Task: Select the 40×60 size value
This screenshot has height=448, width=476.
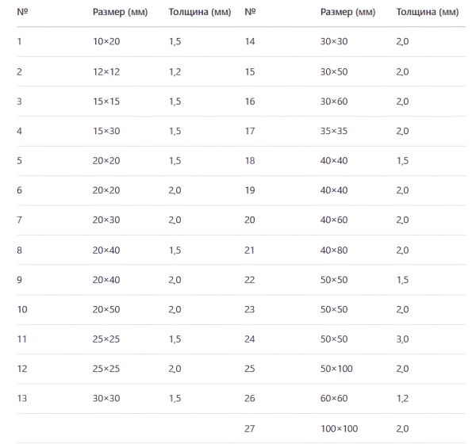Action: point(333,220)
